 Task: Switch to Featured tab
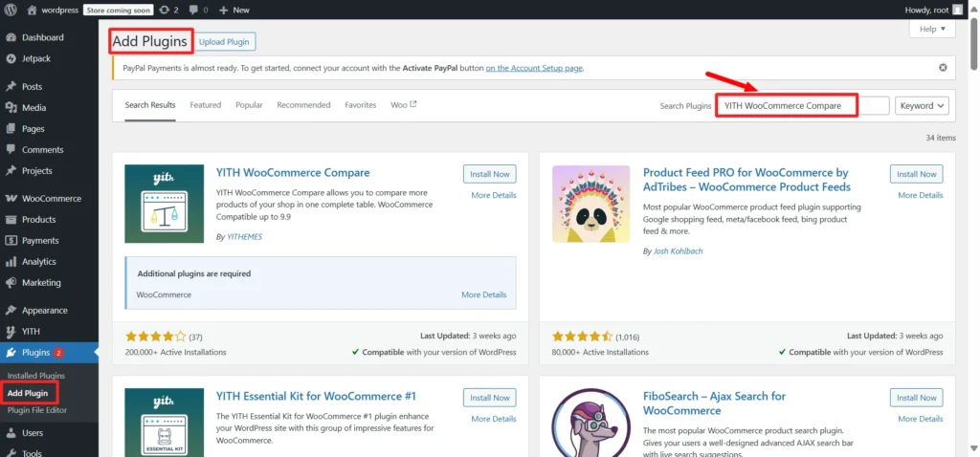pos(206,105)
